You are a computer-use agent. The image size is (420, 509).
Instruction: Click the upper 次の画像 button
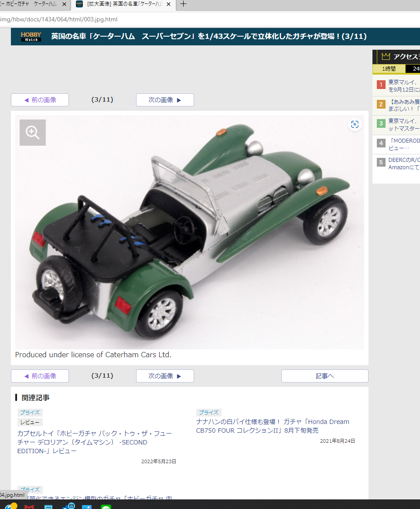[165, 100]
